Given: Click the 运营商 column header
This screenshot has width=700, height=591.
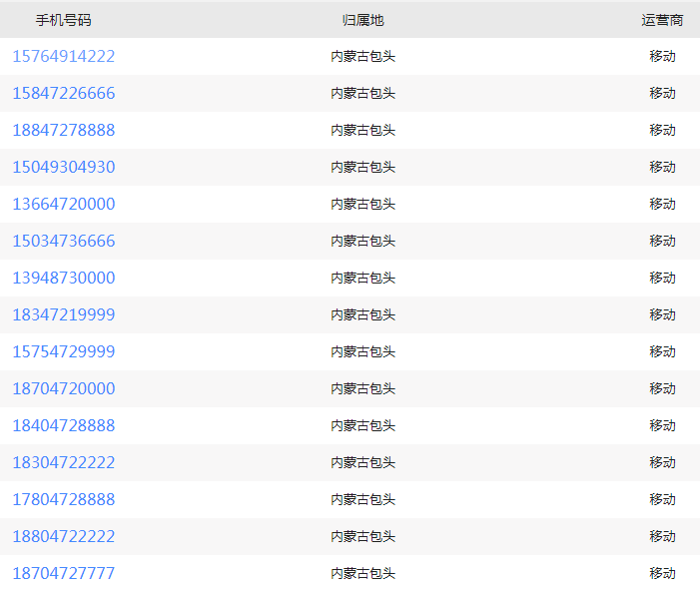Looking at the screenshot, I should [662, 20].
